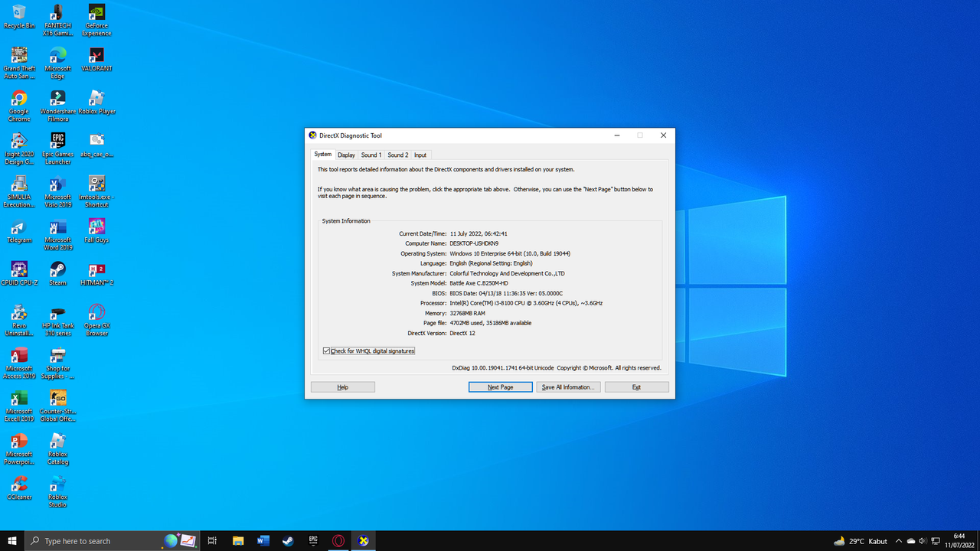Select the Revo Uninstaller desktop icon
980x551 pixels.
tap(19, 321)
